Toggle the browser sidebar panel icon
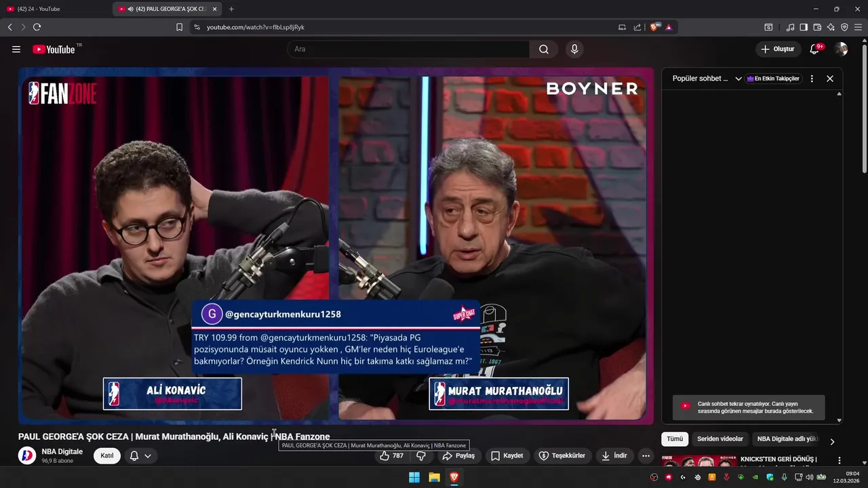The width and height of the screenshot is (868, 488). 804,27
